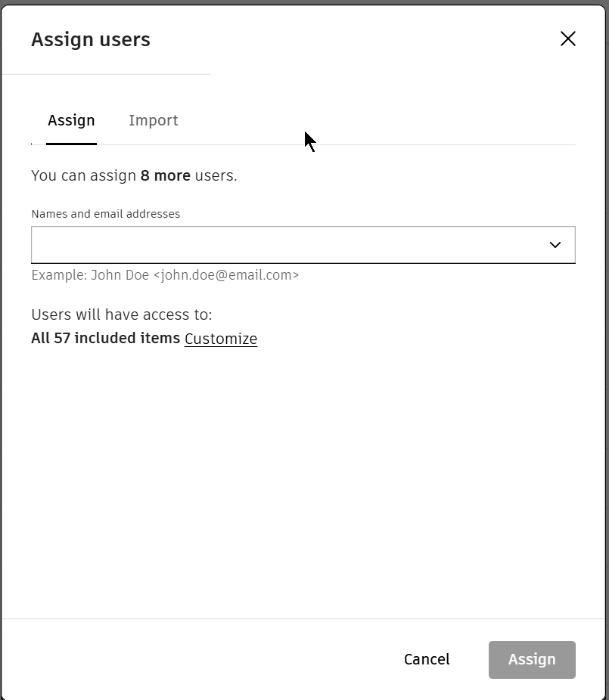Viewport: 609px width, 700px height.
Task: Close the Assign users dialog
Action: [x=568, y=39]
